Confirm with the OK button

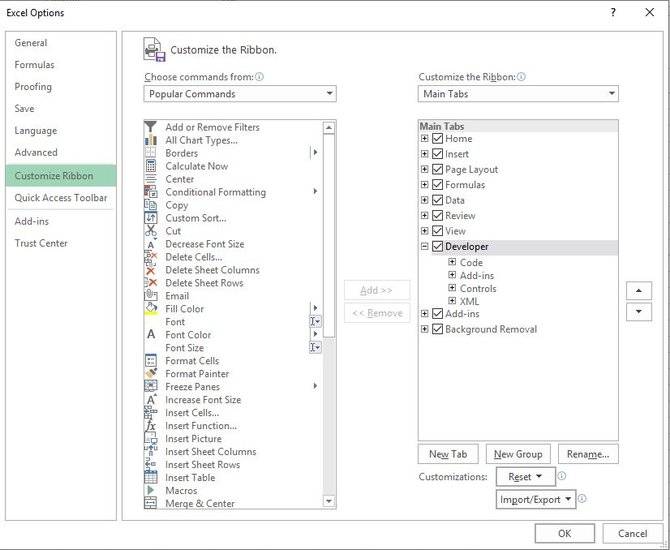click(x=564, y=533)
